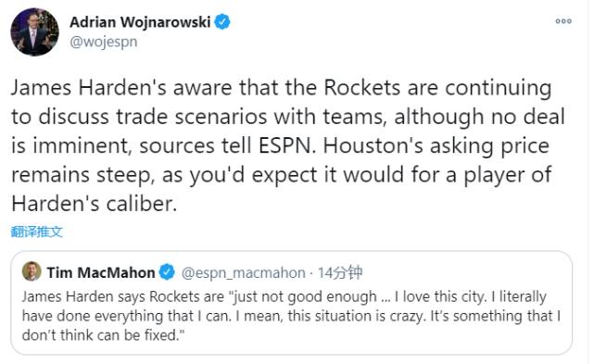Open the @wojespn handle link
This screenshot has height=364, width=594.
click(104, 42)
